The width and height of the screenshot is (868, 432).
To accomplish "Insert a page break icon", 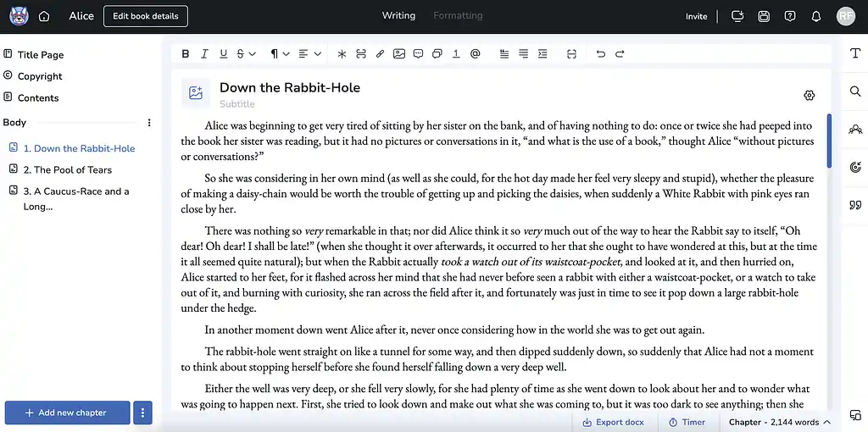I will pyautogui.click(x=361, y=53).
